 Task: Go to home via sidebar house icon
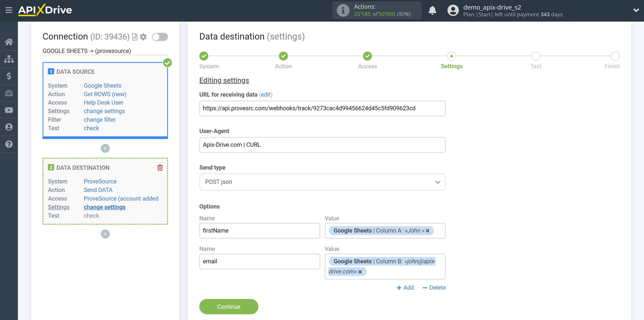click(x=9, y=42)
